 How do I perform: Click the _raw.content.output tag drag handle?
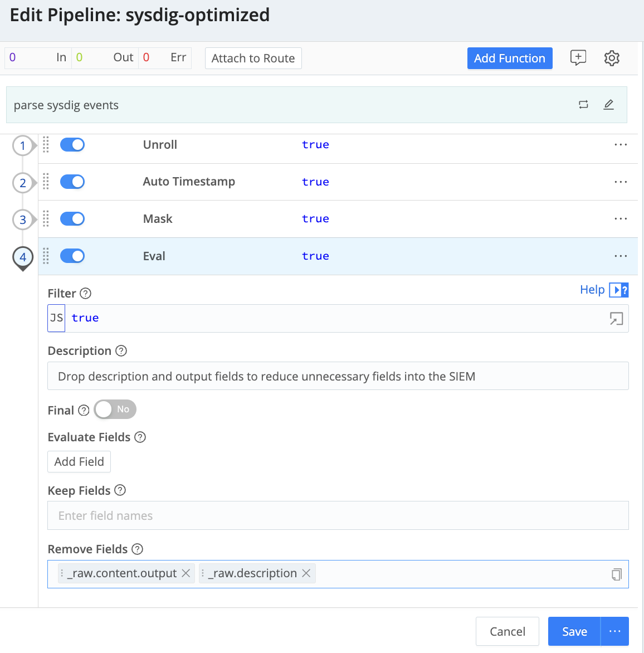point(62,573)
